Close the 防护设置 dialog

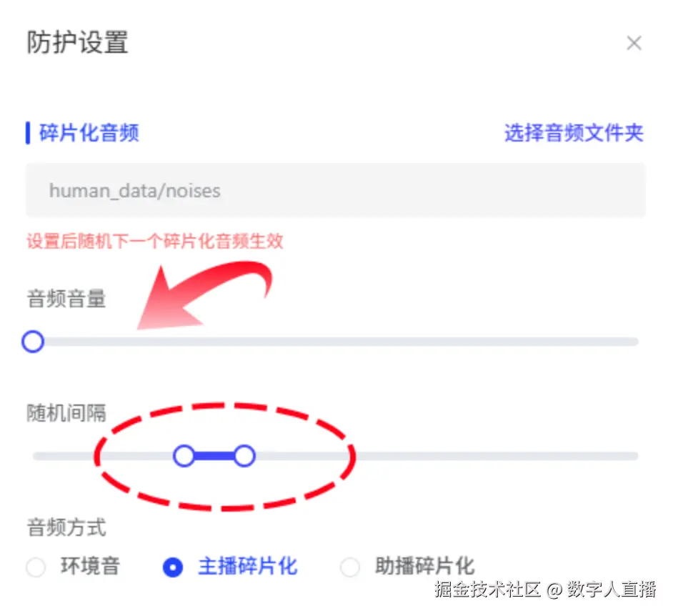(x=634, y=44)
